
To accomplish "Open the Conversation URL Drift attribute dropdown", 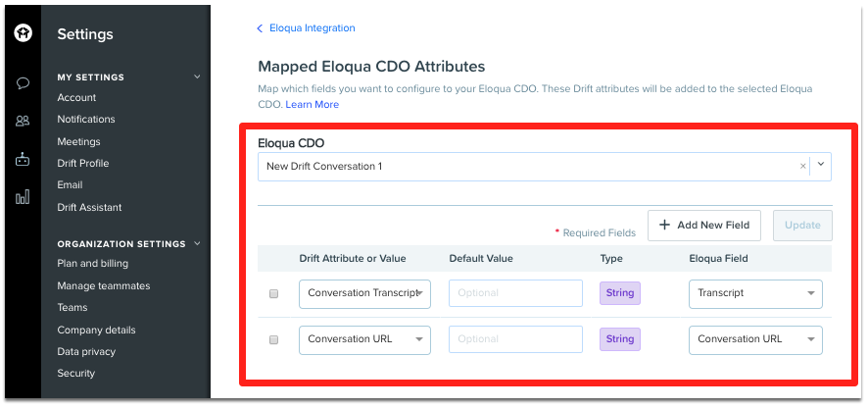I will click(364, 339).
